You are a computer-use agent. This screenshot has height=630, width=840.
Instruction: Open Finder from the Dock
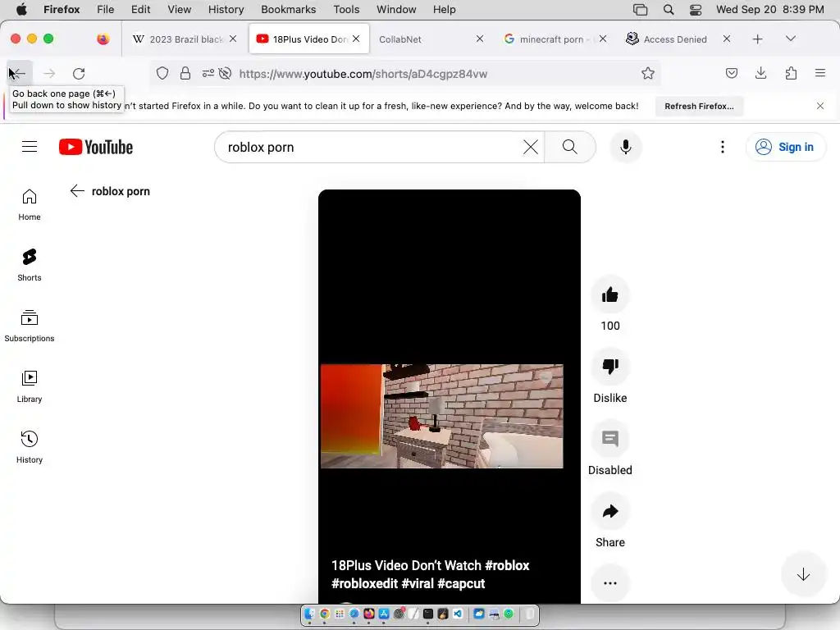309,614
